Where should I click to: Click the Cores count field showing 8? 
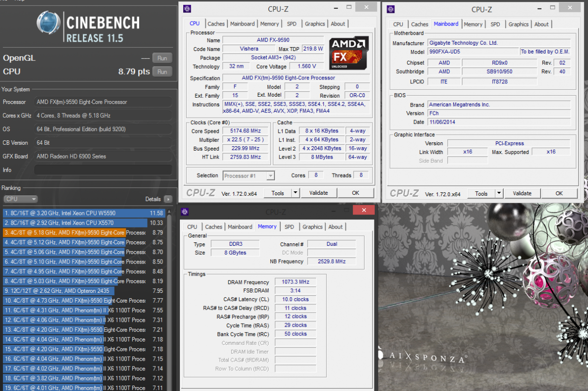(x=315, y=175)
